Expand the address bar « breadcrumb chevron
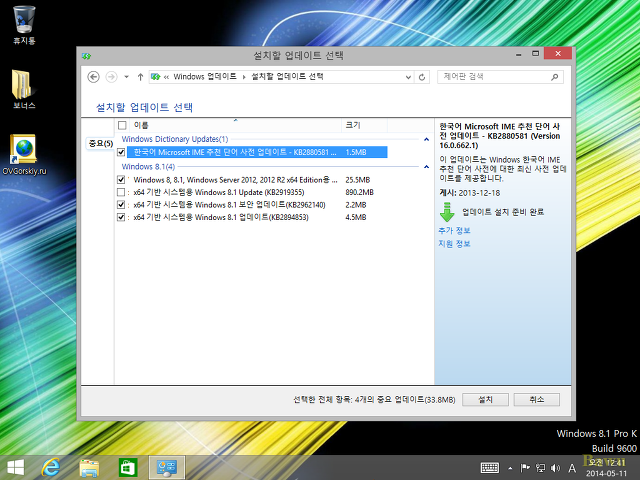The height and width of the screenshot is (480, 640). pyautogui.click(x=167, y=77)
